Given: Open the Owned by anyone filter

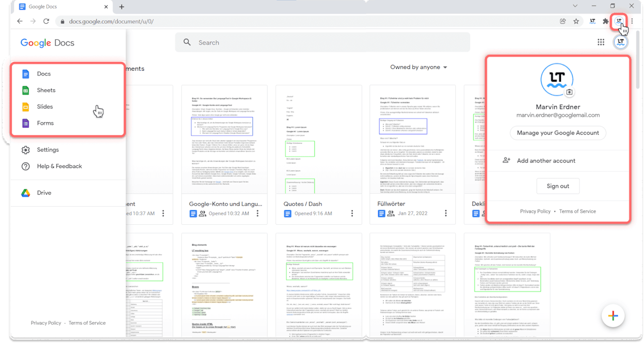Looking at the screenshot, I should click(418, 67).
